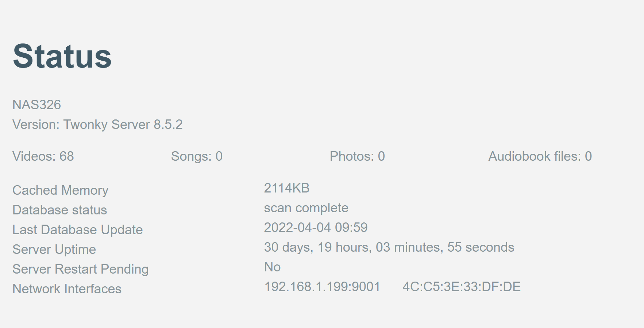Click the 192.168.1.199:9001 IP address

[322, 287]
